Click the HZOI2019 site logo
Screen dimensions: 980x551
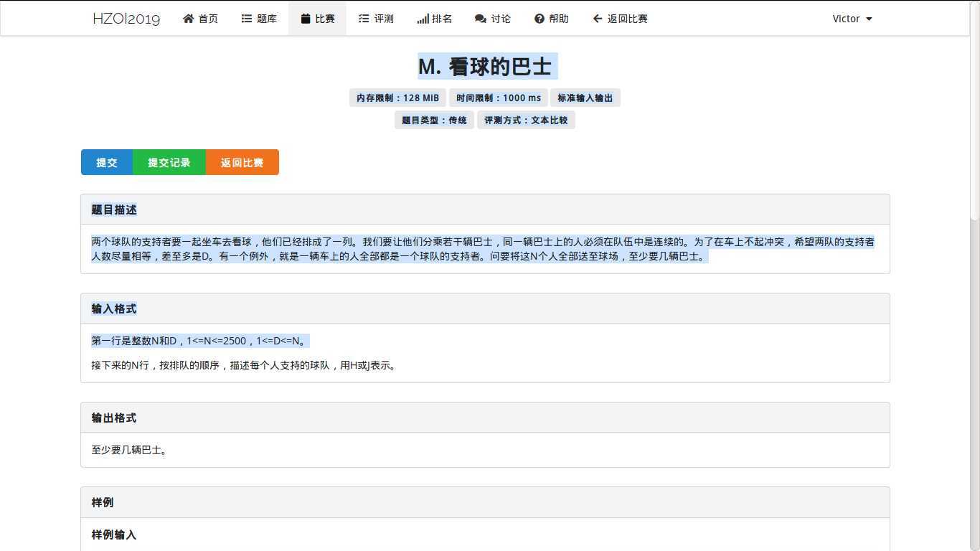click(x=126, y=19)
